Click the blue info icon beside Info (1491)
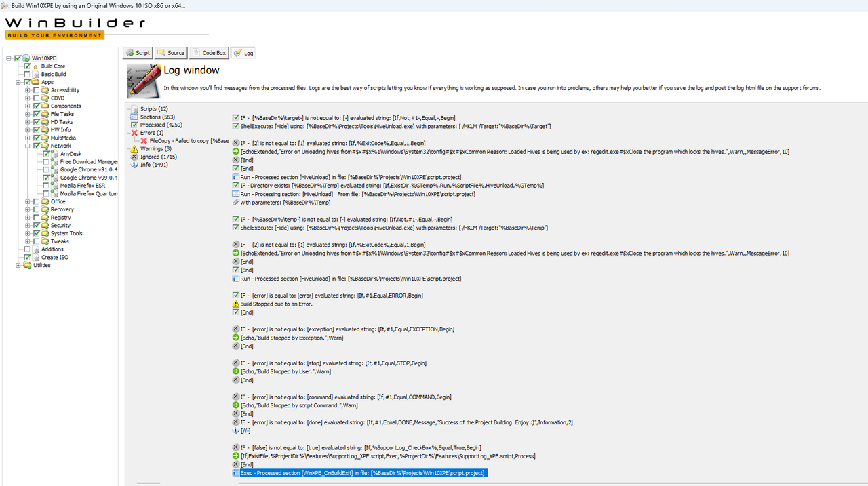Image resolution: width=868 pixels, height=486 pixels. pyautogui.click(x=134, y=165)
